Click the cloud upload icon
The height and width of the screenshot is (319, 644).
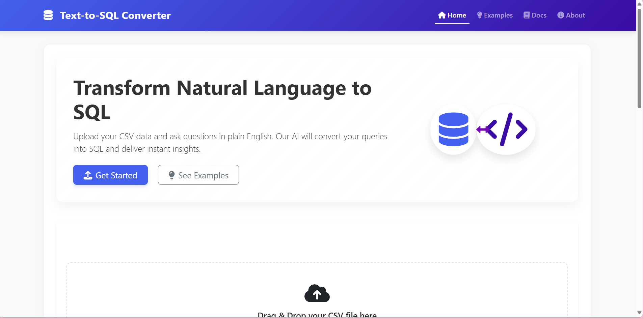click(x=317, y=293)
